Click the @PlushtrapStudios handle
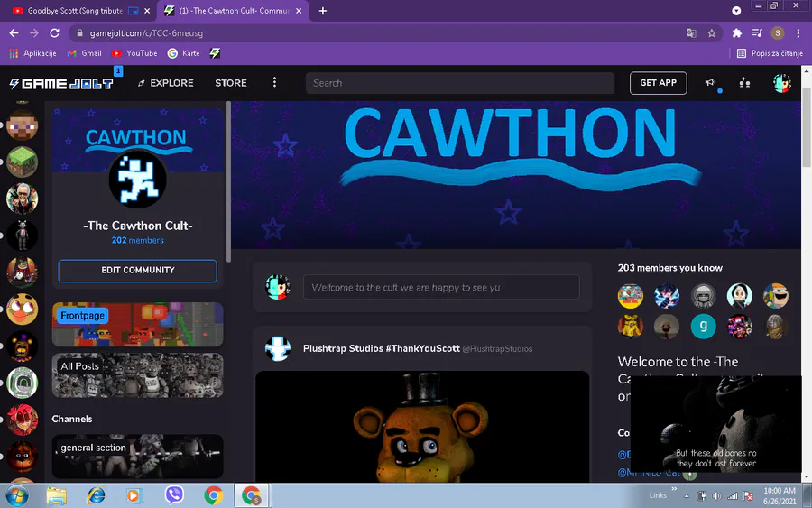812x508 pixels. (497, 349)
